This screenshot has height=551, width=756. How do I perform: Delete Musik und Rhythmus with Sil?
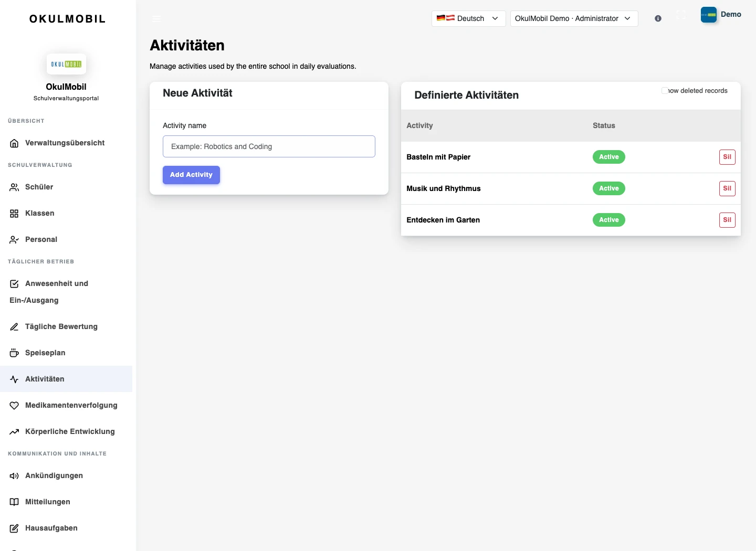point(727,188)
